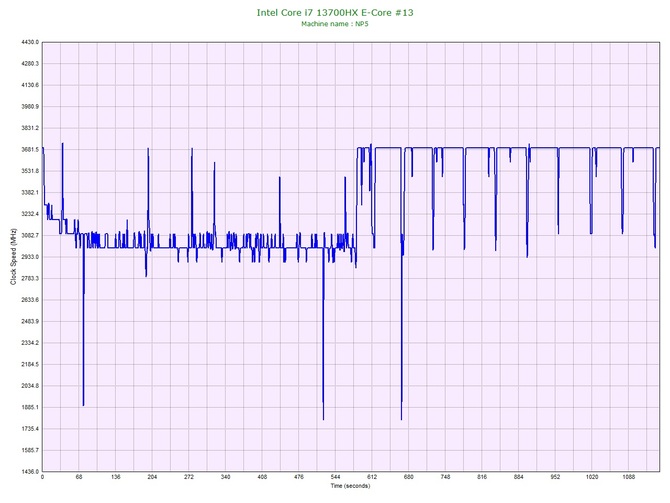Screen dimensions: 670x503
Task: Click the 2933.0 y-axis value
Action: click(x=30, y=257)
